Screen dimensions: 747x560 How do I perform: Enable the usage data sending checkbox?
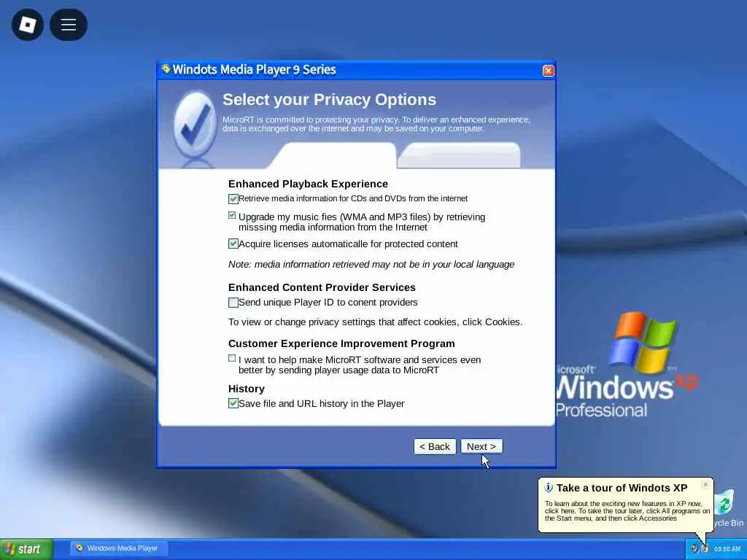pyautogui.click(x=232, y=358)
